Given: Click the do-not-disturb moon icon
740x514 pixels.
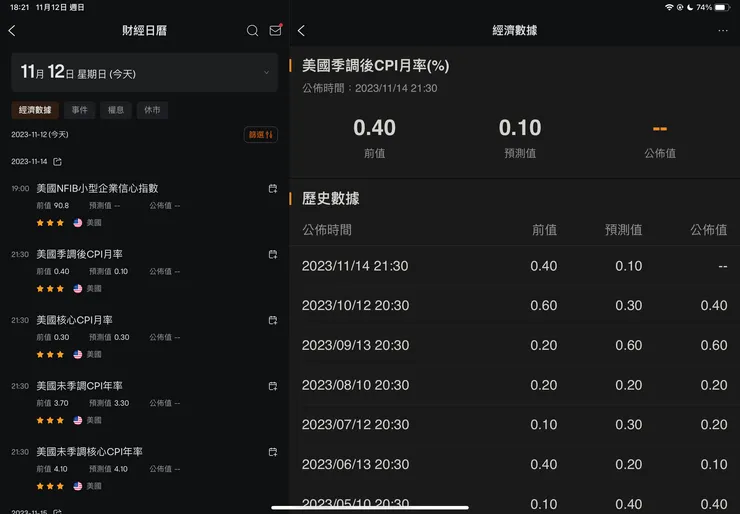Looking at the screenshot, I should click(690, 7).
